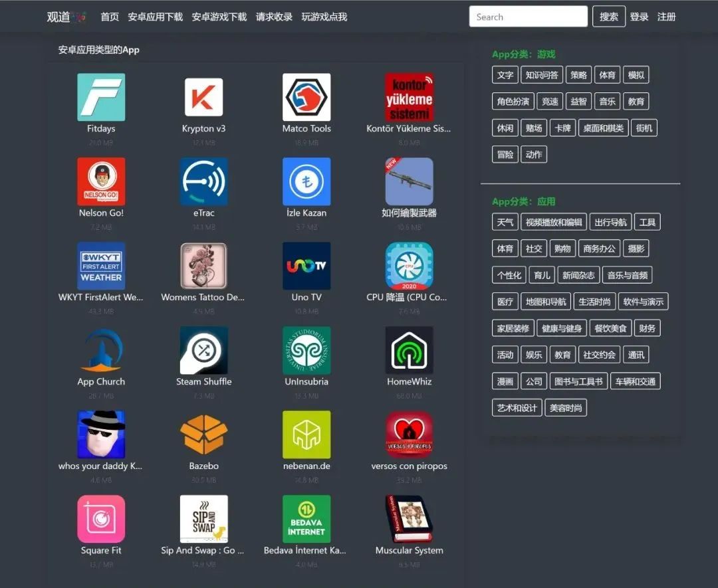This screenshot has height=588, width=718.
Task: Select the 购物 app category
Action: pyautogui.click(x=563, y=249)
